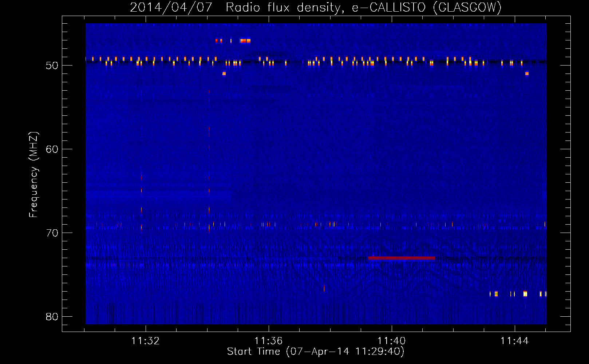The height and width of the screenshot is (364, 589).
Task: Select the 80 frequency tick label
Action: (x=52, y=317)
